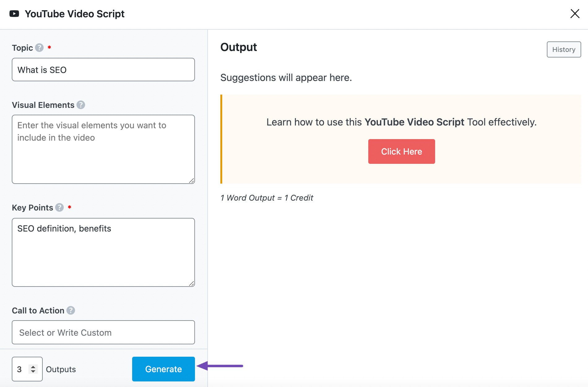Click the Visual Elements textarea resize handle

click(x=192, y=181)
